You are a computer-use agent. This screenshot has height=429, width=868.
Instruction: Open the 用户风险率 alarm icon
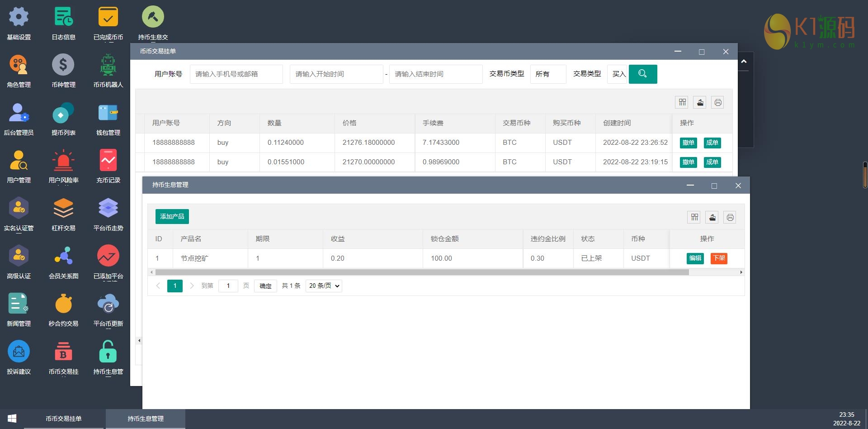click(63, 161)
